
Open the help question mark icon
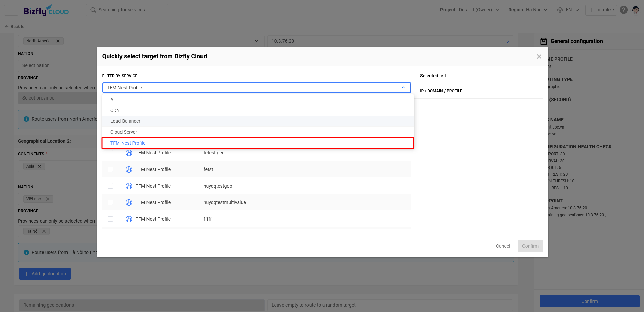pyautogui.click(x=624, y=10)
